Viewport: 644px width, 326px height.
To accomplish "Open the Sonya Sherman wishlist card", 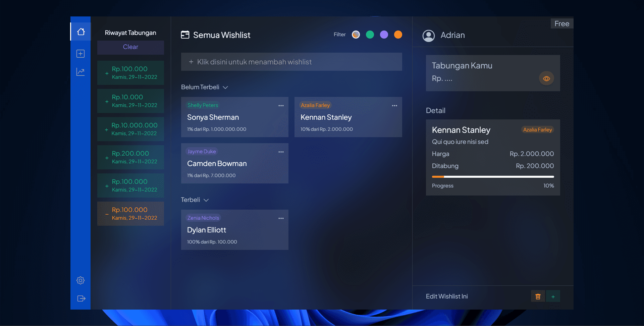I will click(x=235, y=117).
